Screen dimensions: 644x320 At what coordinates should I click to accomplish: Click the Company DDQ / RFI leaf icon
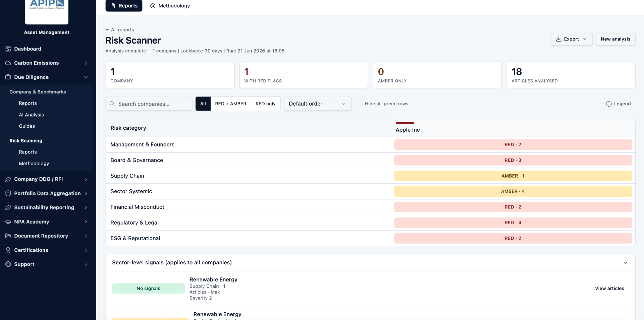coord(8,179)
